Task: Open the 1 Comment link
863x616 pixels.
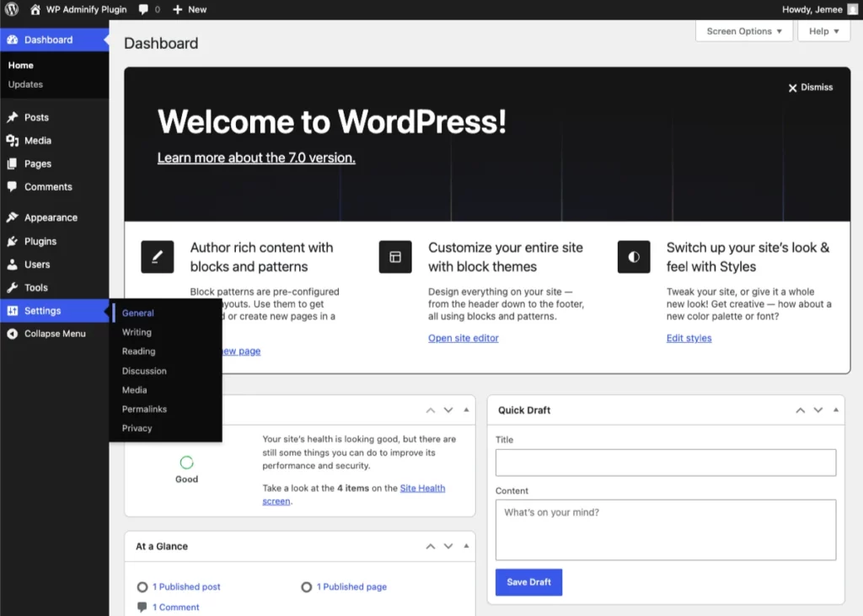Action: point(175,607)
